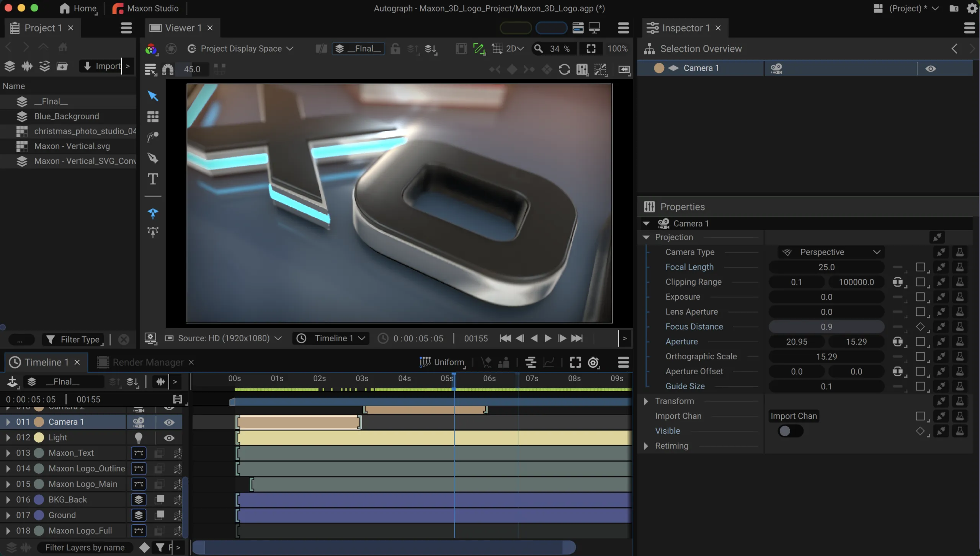
Task: Select the Text tool
Action: coord(153,179)
